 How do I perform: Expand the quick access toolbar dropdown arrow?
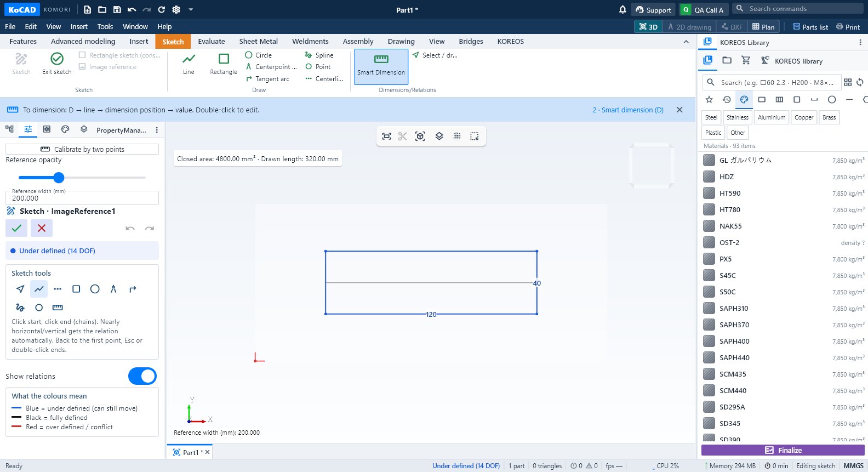[191, 9]
